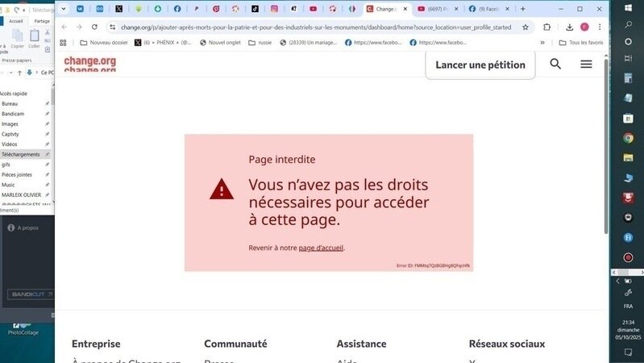The width and height of the screenshot is (644, 363).
Task: Open Windows search in taskbar
Action: click(628, 25)
